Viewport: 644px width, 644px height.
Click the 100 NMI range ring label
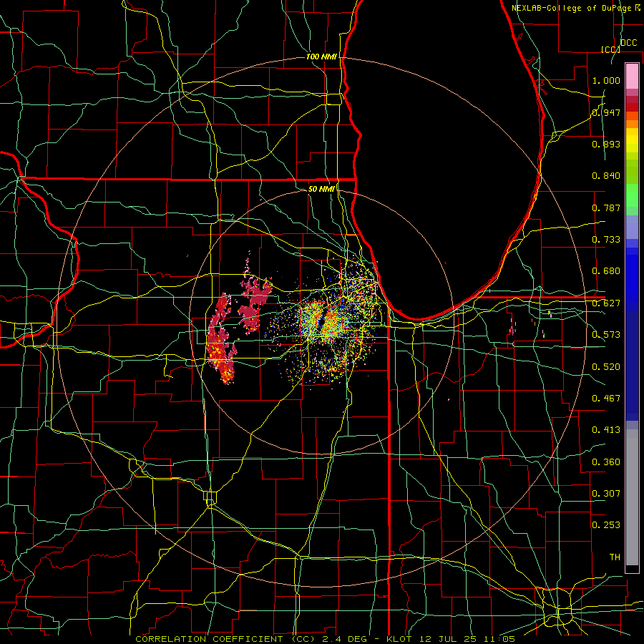[321, 57]
